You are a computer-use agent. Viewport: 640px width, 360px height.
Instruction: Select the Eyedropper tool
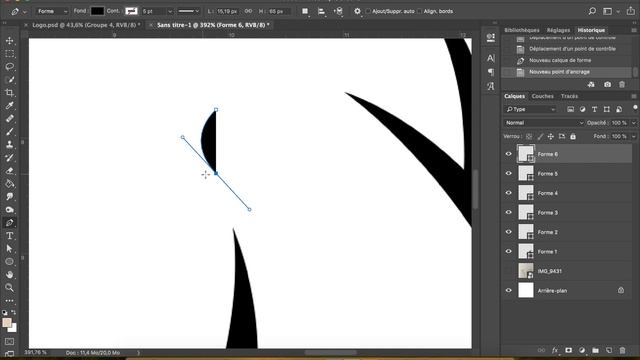coord(9,106)
